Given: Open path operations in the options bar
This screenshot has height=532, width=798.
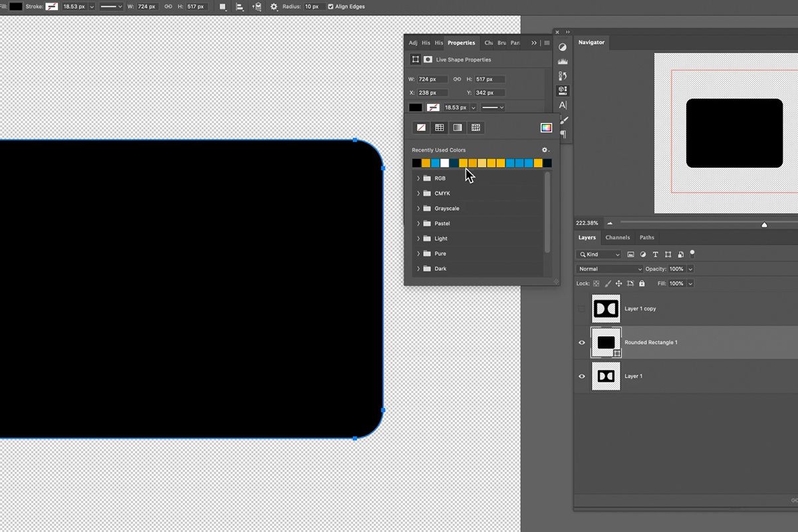Looking at the screenshot, I should click(x=223, y=7).
